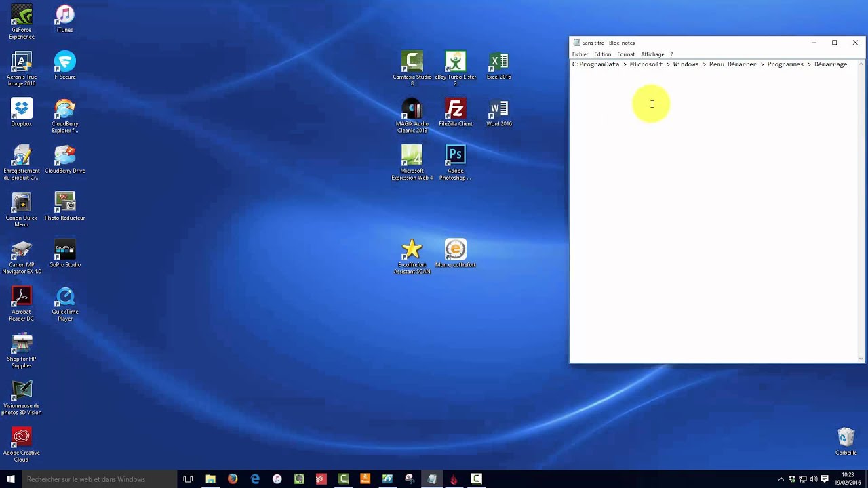Viewport: 868px width, 488px height.
Task: Select the Acrobat Reader DC icon
Action: tap(22, 304)
